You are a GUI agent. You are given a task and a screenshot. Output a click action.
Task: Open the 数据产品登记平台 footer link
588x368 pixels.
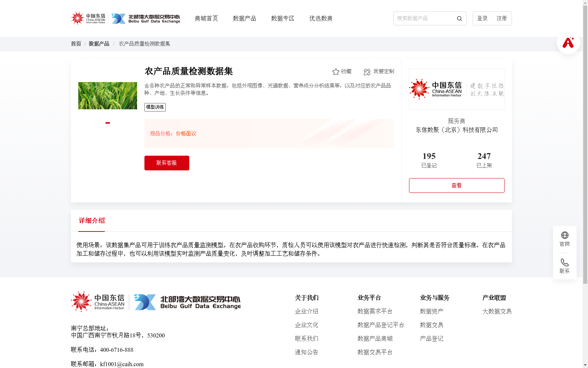pos(381,325)
